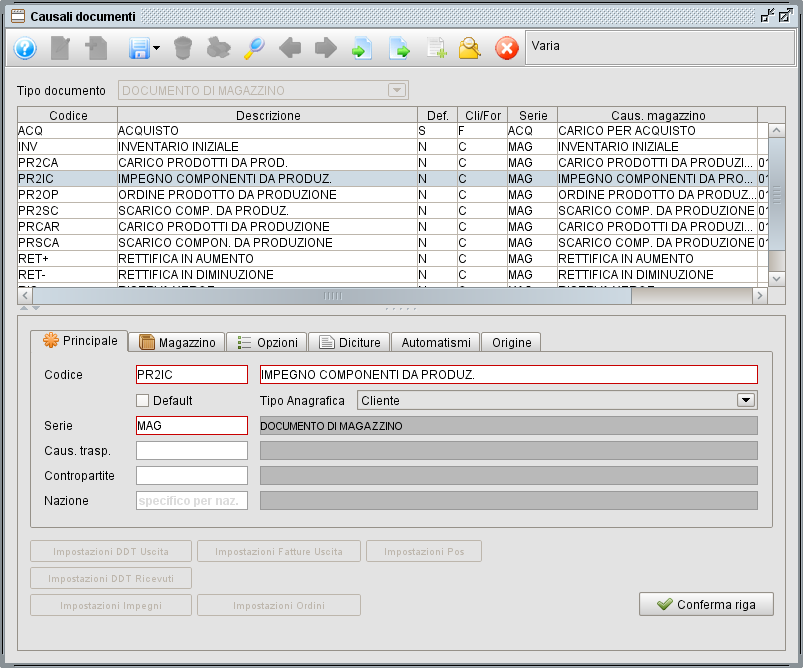The height and width of the screenshot is (668, 803).
Task: Cancel changes with the red X toolbar icon
Action: click(x=507, y=48)
